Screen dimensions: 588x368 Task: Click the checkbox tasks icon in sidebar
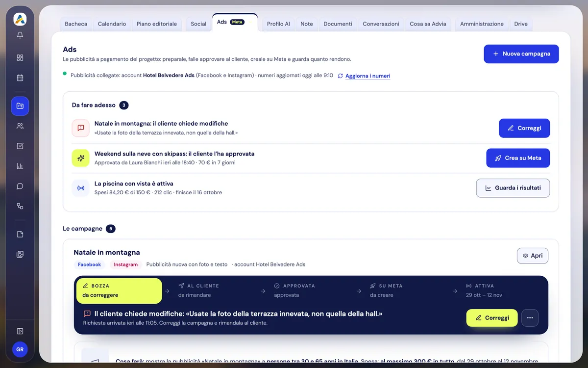click(x=20, y=146)
